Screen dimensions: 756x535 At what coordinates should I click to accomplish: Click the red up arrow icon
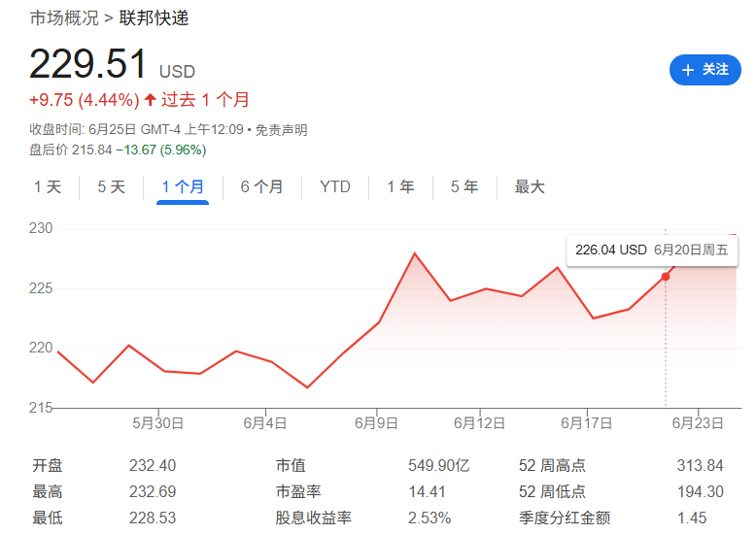[151, 100]
